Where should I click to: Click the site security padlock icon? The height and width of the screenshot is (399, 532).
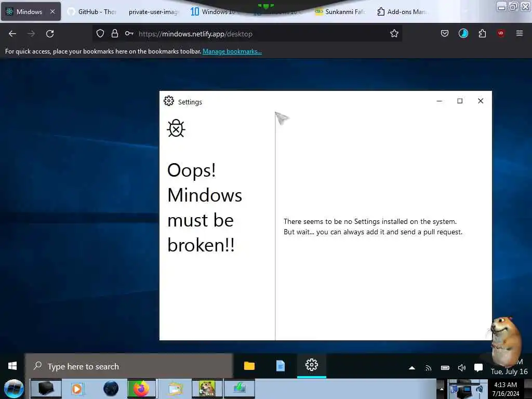tap(115, 34)
